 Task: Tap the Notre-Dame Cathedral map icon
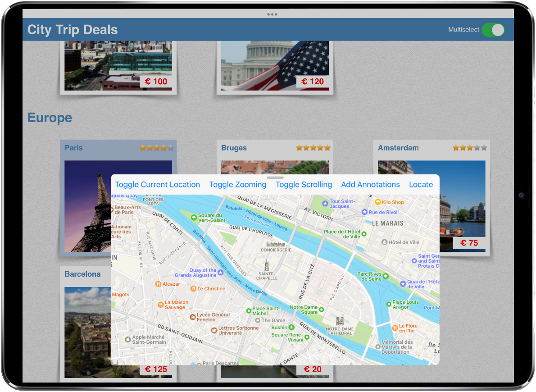coord(340,321)
